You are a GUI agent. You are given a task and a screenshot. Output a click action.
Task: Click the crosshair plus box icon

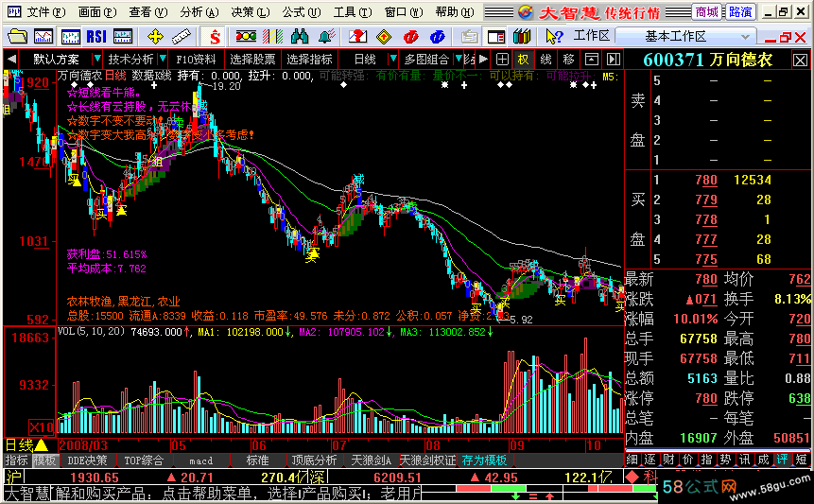502,60
